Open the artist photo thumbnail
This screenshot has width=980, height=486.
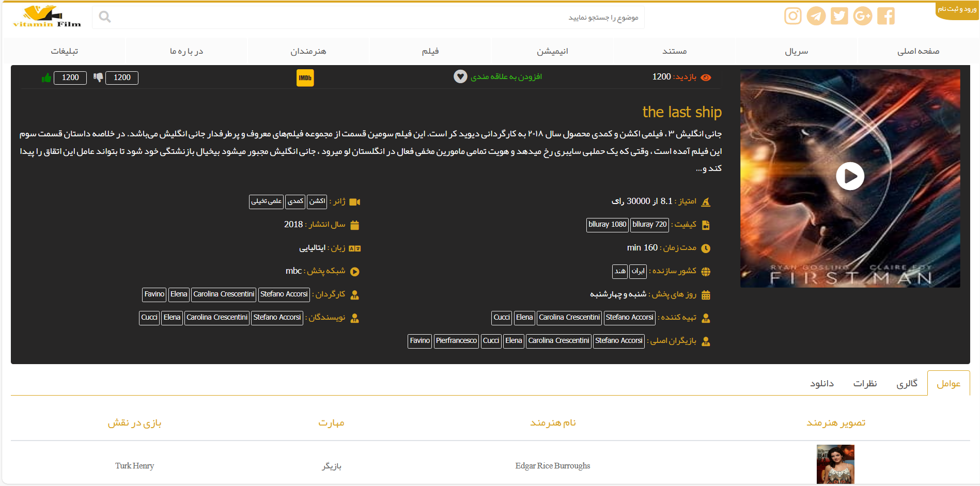pos(835,464)
